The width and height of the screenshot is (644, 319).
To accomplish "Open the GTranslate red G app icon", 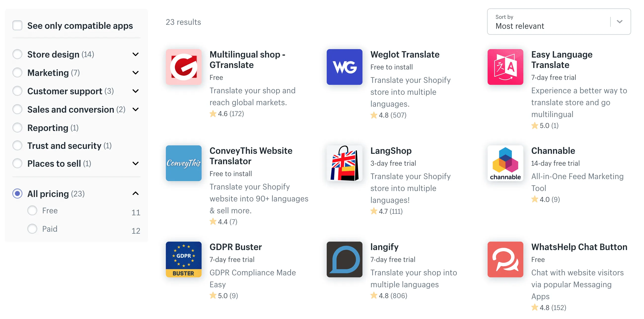I will [183, 67].
